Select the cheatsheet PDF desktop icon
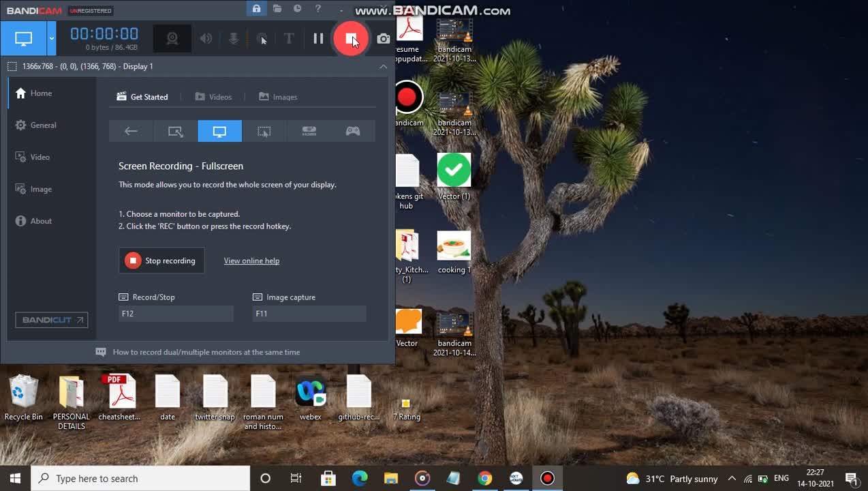Screen dimensions: 868x491 [119, 398]
